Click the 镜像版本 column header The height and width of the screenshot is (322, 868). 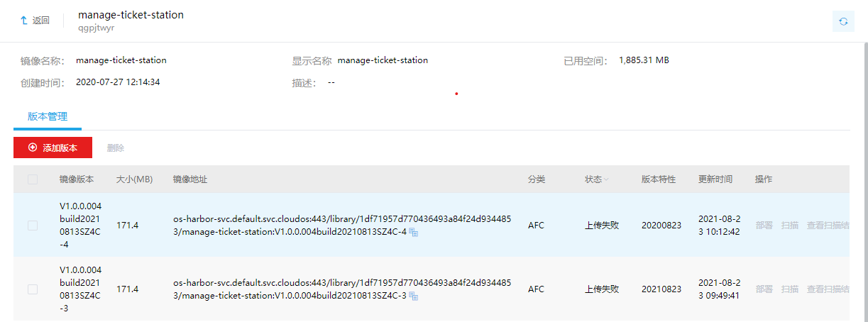point(77,179)
